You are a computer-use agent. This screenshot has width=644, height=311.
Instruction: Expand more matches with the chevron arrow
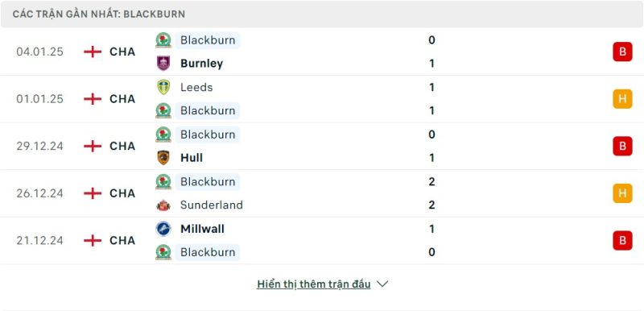pos(382,284)
